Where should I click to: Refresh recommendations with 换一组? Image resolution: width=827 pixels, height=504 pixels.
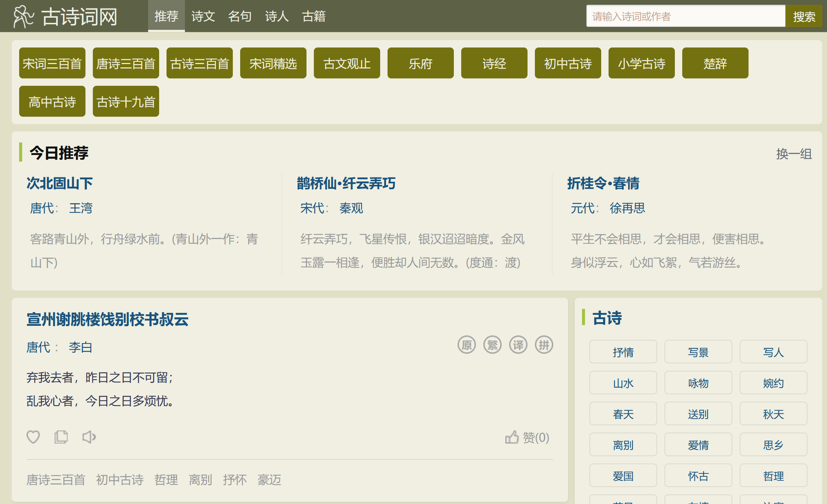794,154
